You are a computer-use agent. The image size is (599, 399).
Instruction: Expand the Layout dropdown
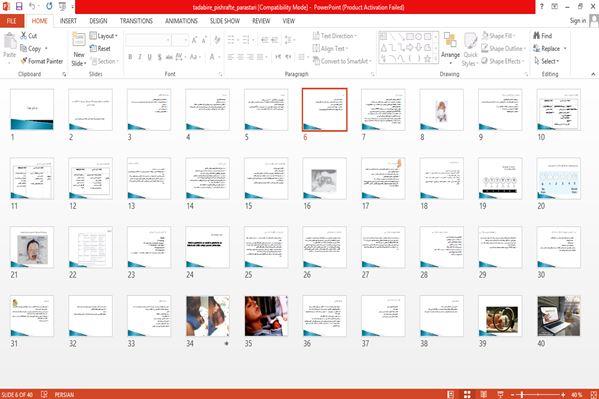tap(104, 36)
